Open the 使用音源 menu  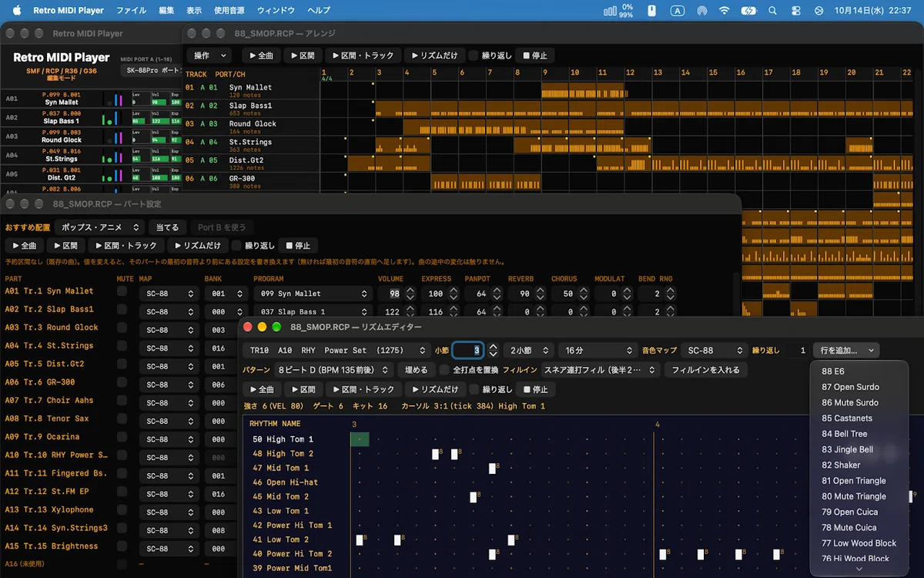point(229,11)
